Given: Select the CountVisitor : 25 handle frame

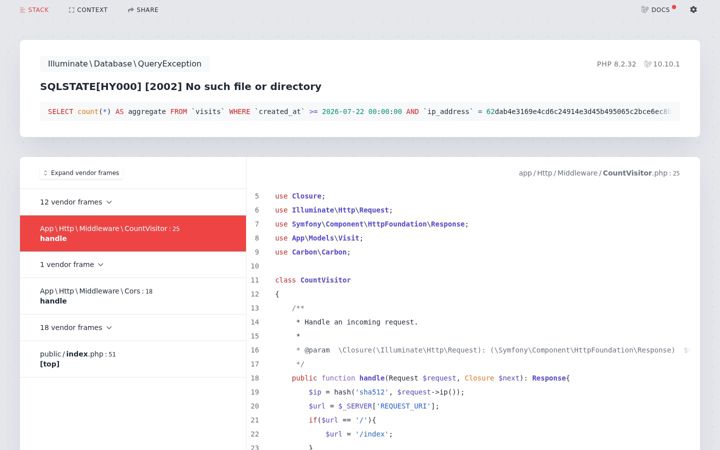Looking at the screenshot, I should pos(133,233).
